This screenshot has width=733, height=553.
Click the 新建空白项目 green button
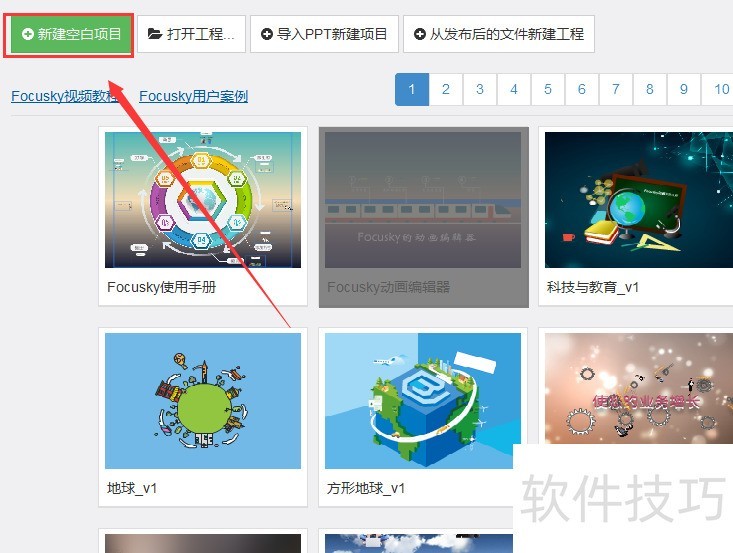click(x=72, y=35)
